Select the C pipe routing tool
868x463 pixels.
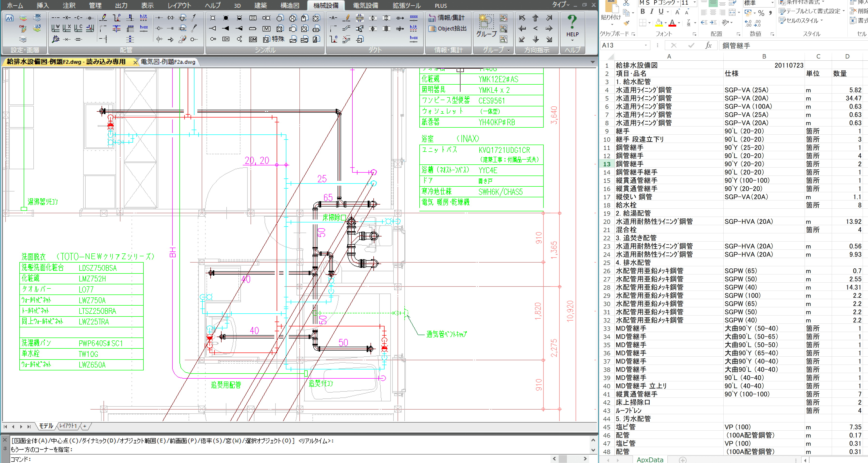tap(78, 28)
